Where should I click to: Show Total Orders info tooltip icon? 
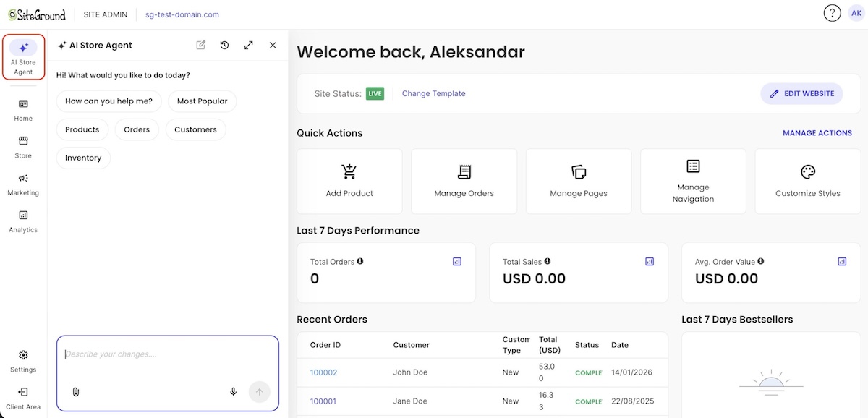point(360,261)
